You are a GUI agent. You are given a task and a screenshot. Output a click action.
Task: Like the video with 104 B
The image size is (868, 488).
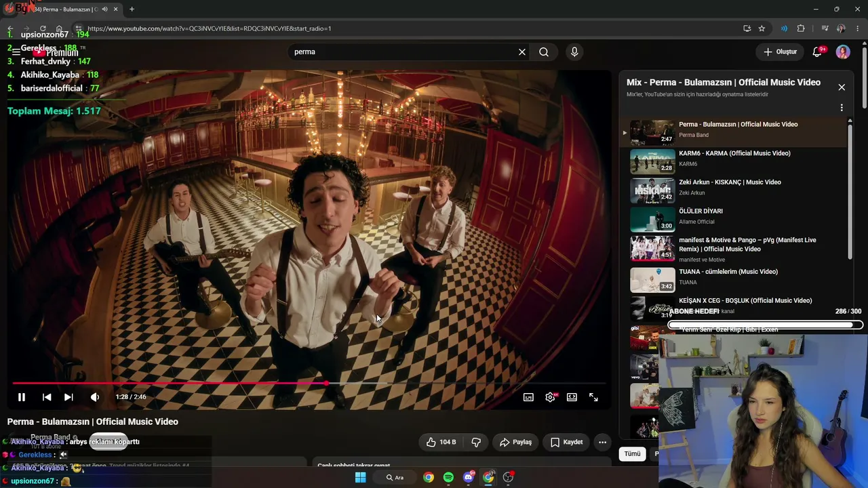(441, 442)
